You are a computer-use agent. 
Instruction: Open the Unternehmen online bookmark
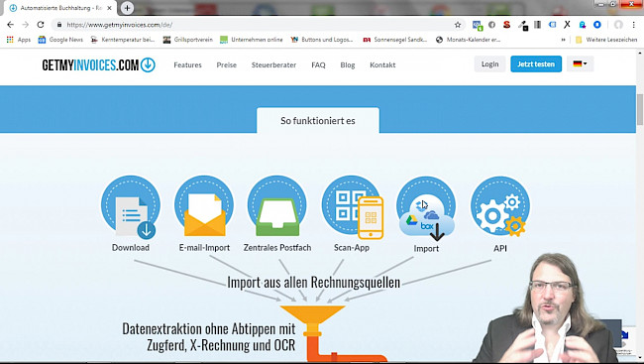point(252,40)
